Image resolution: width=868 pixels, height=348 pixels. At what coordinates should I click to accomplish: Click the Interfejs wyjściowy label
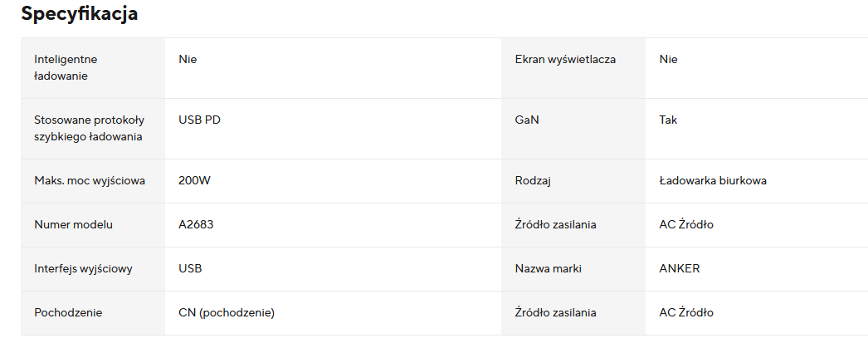click(x=83, y=268)
